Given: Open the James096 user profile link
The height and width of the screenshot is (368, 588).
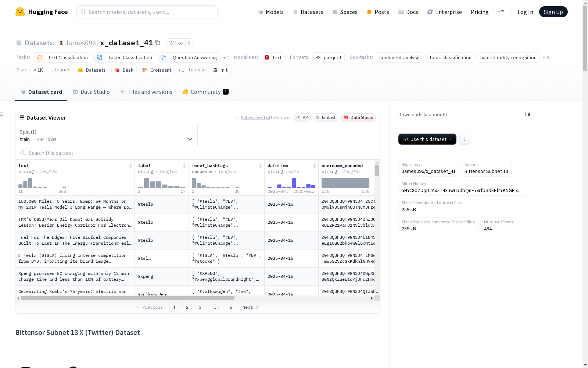Looking at the screenshot, I should [x=80, y=43].
